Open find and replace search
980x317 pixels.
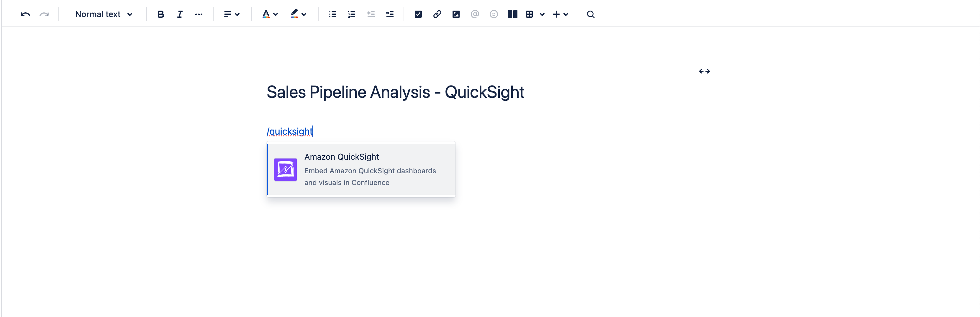click(590, 14)
